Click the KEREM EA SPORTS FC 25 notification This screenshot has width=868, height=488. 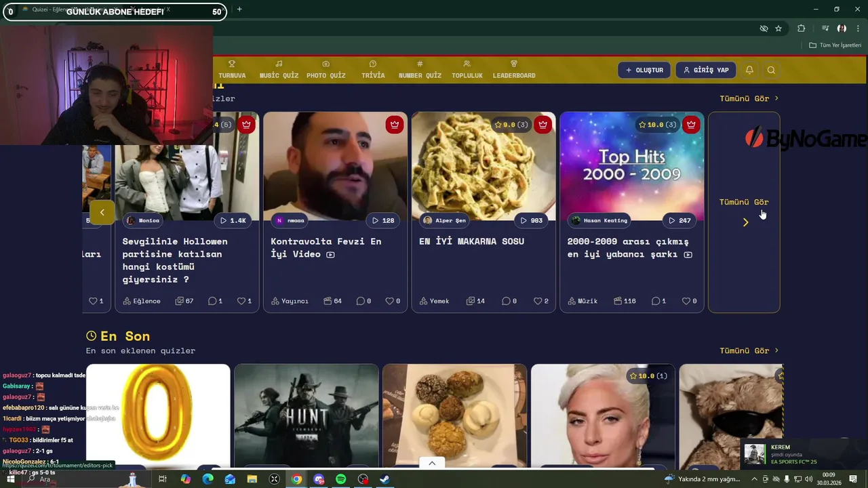coord(804,454)
